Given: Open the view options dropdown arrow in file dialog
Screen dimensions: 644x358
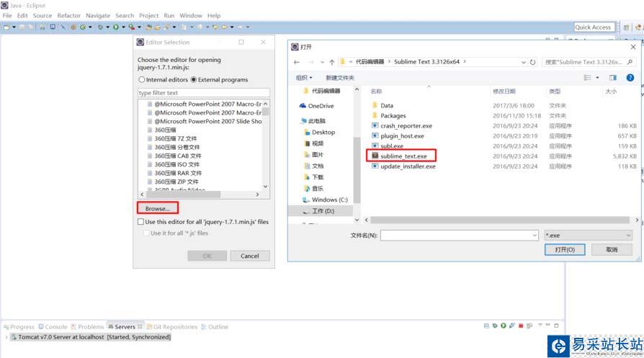Looking at the screenshot, I should (x=597, y=78).
